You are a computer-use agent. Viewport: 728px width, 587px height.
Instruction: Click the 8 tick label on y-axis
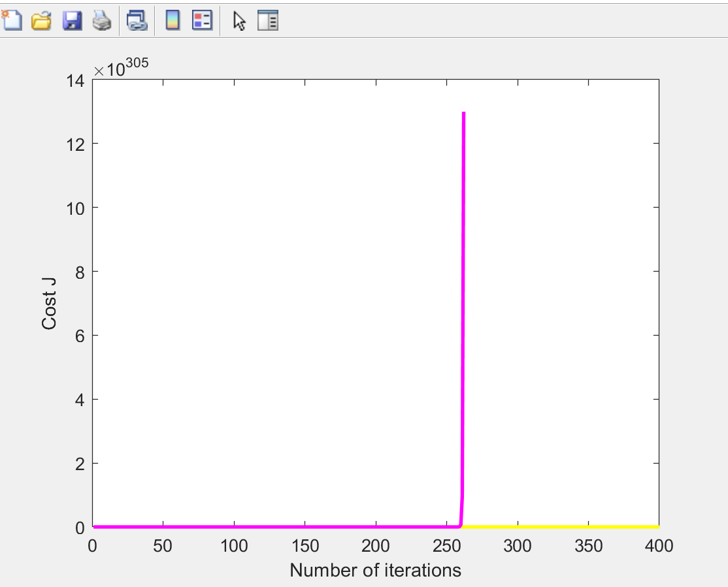point(80,272)
